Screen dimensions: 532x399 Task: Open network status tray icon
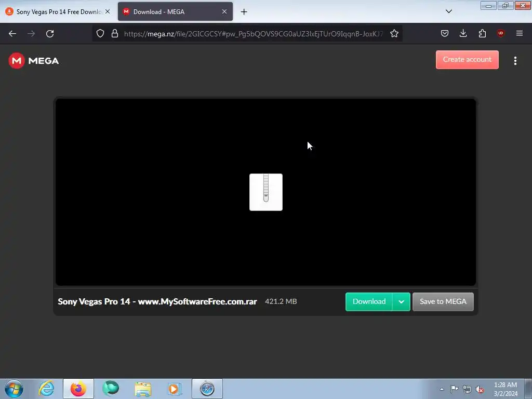tap(467, 389)
